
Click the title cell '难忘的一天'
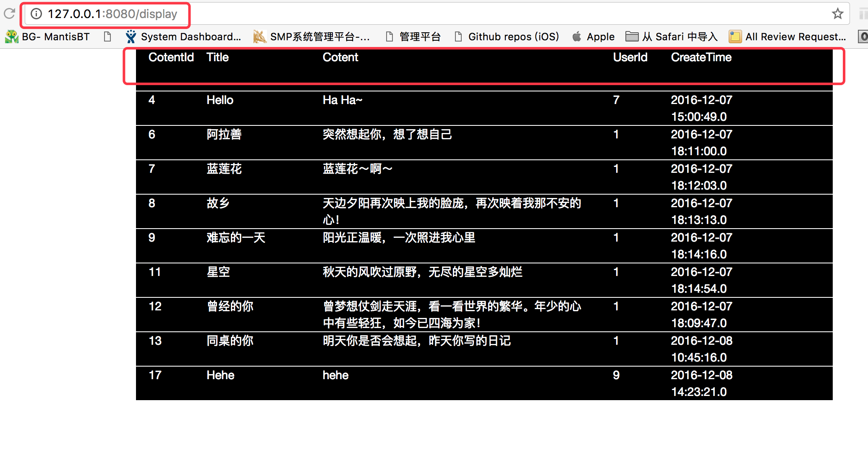[x=236, y=237]
